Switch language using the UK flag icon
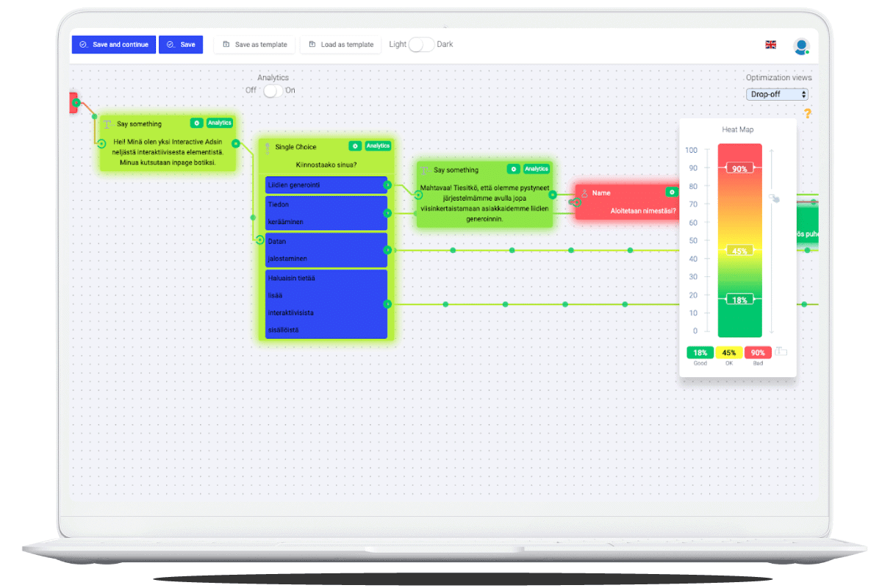The width and height of the screenshot is (882, 588). (x=770, y=45)
